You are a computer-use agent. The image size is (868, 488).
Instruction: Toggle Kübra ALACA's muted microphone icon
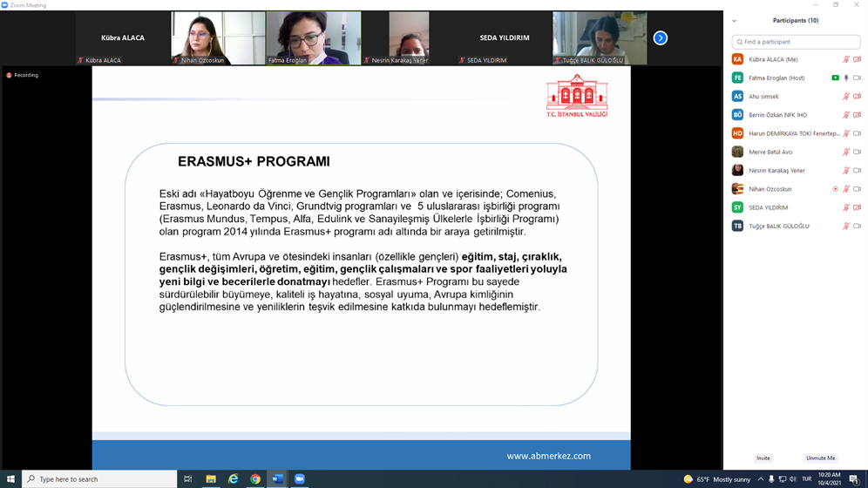[845, 59]
